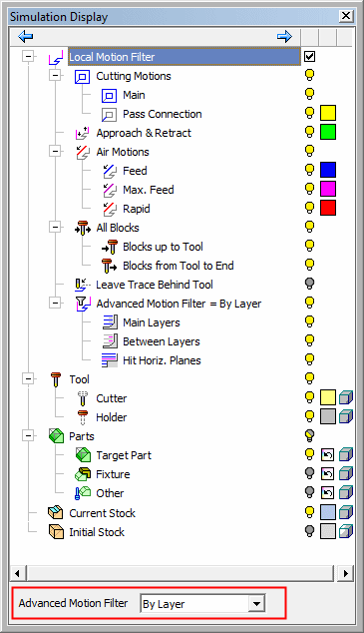This screenshot has width=364, height=633.
Task: Click the Leave Trace Behind Tool icon
Action: (x=82, y=285)
